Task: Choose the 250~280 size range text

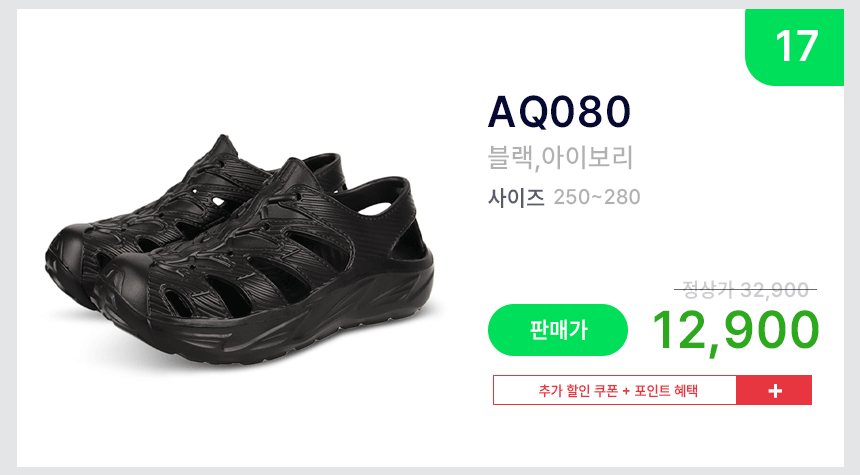Action: pyautogui.click(x=597, y=197)
